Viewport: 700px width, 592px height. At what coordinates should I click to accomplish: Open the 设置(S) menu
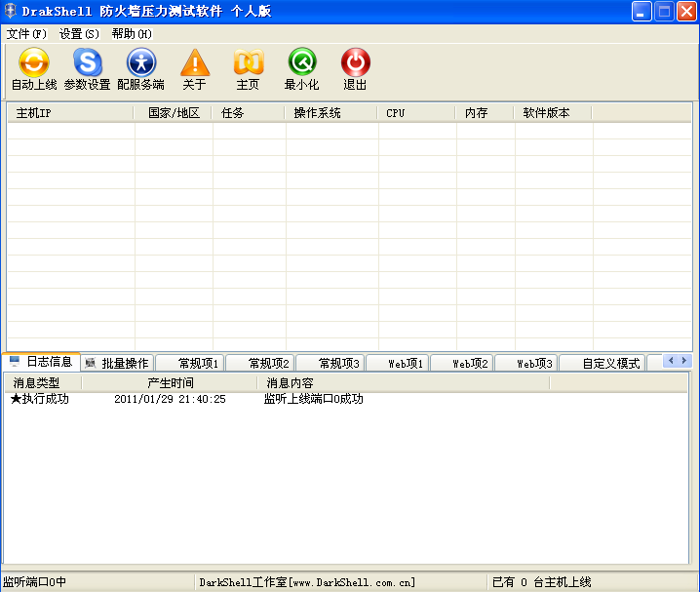pos(79,34)
